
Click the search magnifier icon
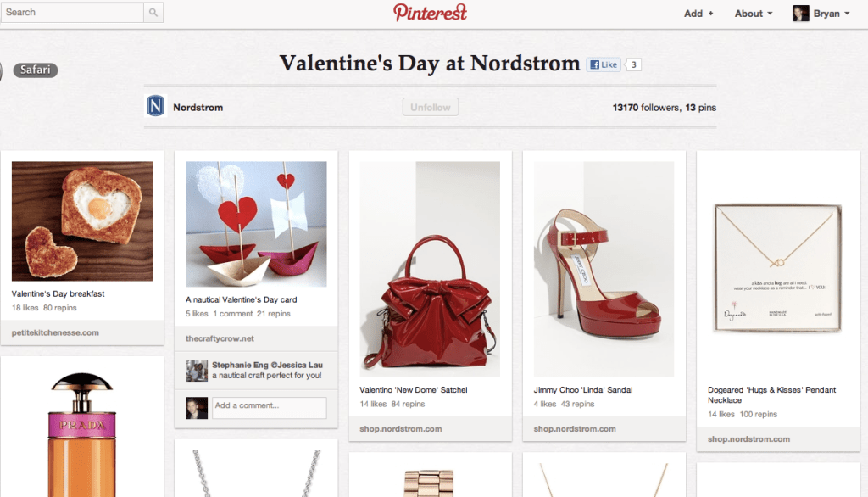coord(153,13)
